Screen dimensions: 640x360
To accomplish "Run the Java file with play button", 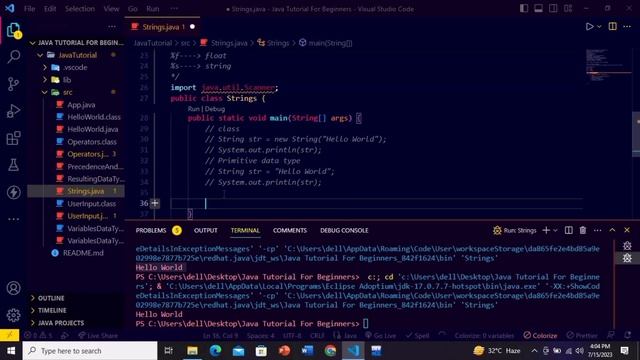I will [x=589, y=27].
